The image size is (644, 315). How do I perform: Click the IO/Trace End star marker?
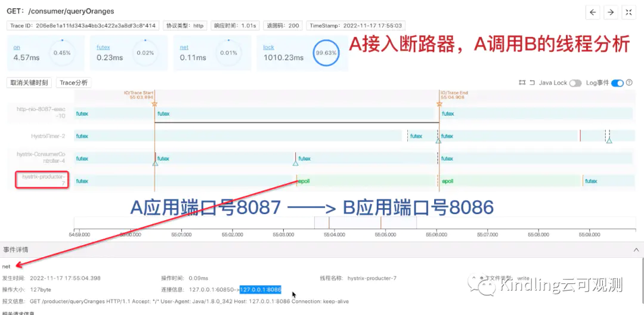pyautogui.click(x=439, y=104)
